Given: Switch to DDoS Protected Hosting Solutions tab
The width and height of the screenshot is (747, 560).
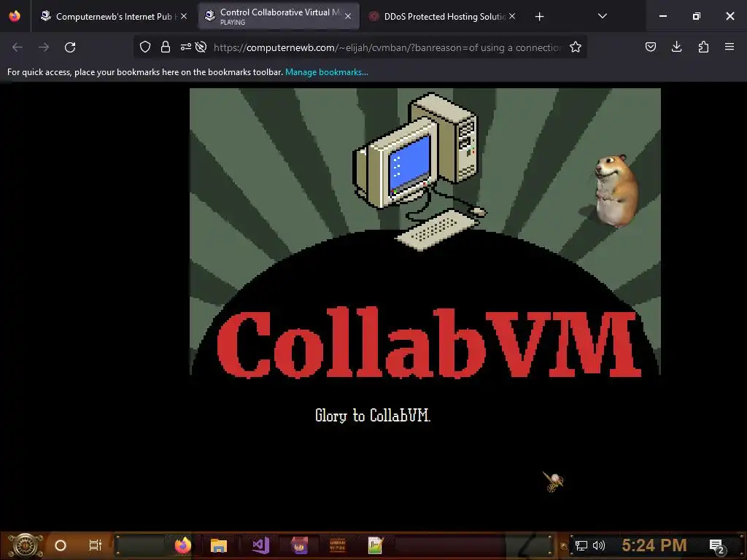Looking at the screenshot, I should tap(442, 16).
